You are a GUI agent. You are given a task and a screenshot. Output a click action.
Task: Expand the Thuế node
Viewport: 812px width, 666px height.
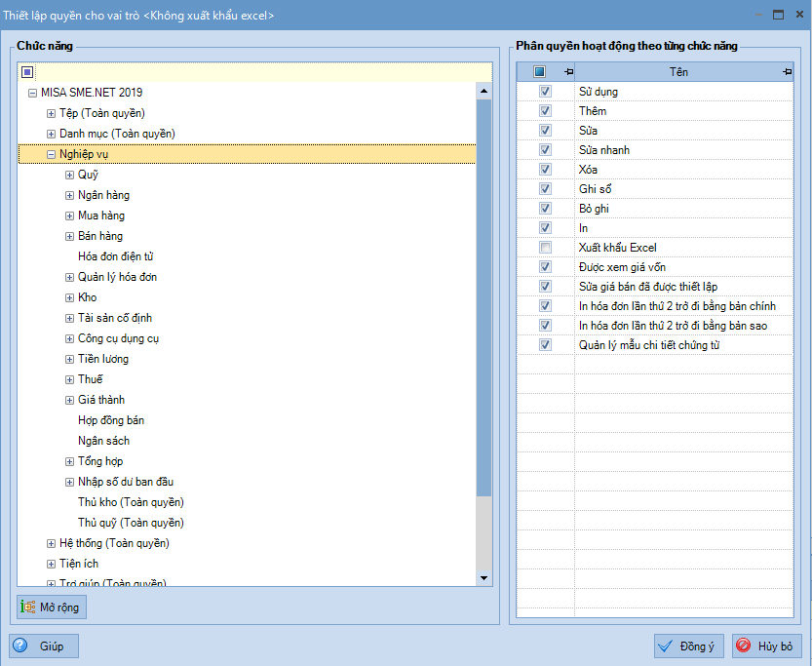(x=69, y=379)
